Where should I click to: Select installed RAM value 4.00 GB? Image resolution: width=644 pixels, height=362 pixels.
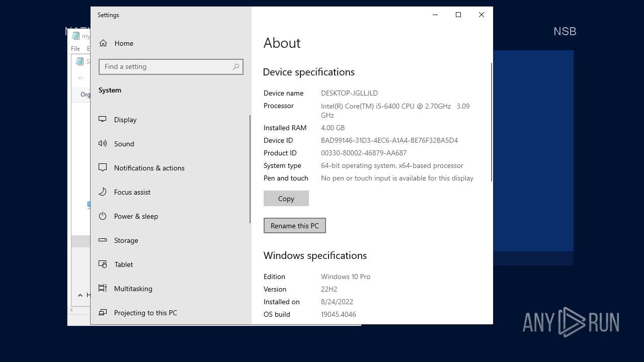333,128
